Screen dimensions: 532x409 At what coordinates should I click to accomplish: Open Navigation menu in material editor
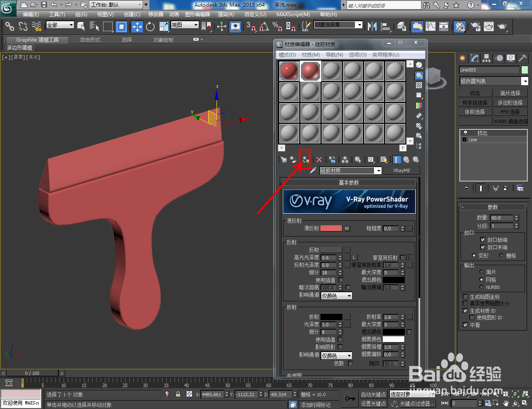[x=335, y=55]
